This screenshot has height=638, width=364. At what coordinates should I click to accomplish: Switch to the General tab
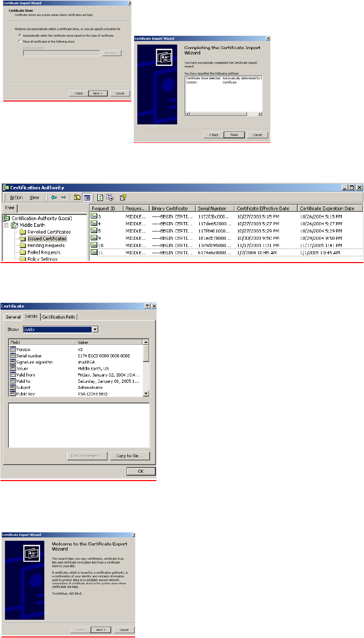point(13,317)
